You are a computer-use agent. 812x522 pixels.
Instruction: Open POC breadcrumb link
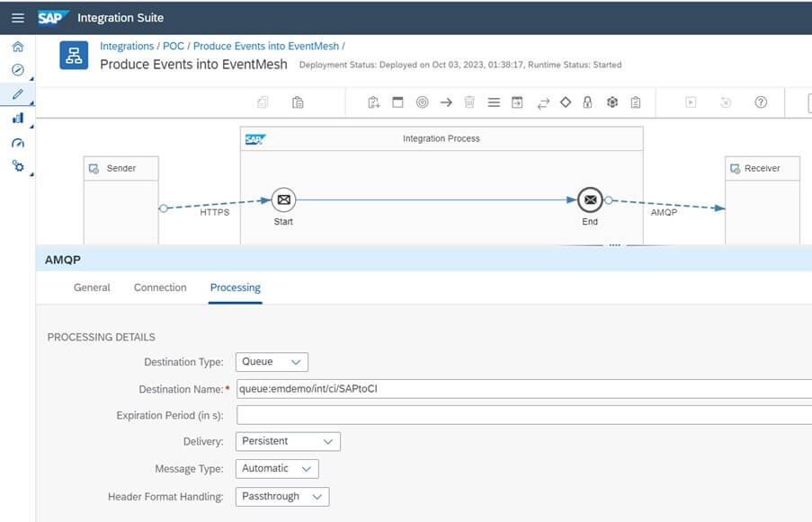pyautogui.click(x=174, y=46)
